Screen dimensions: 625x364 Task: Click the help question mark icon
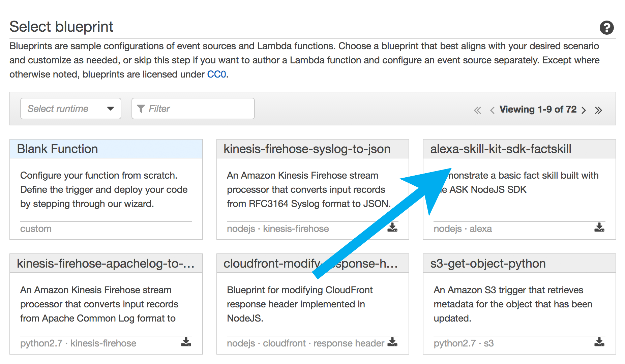pyautogui.click(x=606, y=28)
